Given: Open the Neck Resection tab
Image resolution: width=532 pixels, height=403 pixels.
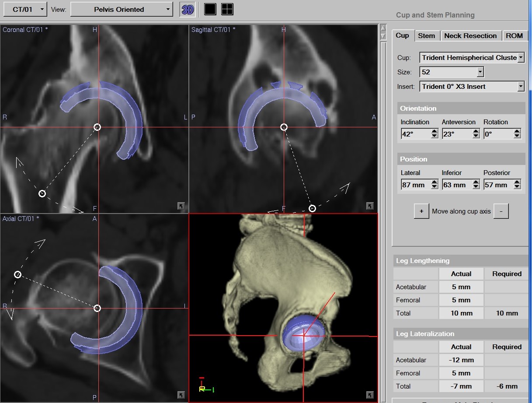Looking at the screenshot, I should tap(470, 36).
